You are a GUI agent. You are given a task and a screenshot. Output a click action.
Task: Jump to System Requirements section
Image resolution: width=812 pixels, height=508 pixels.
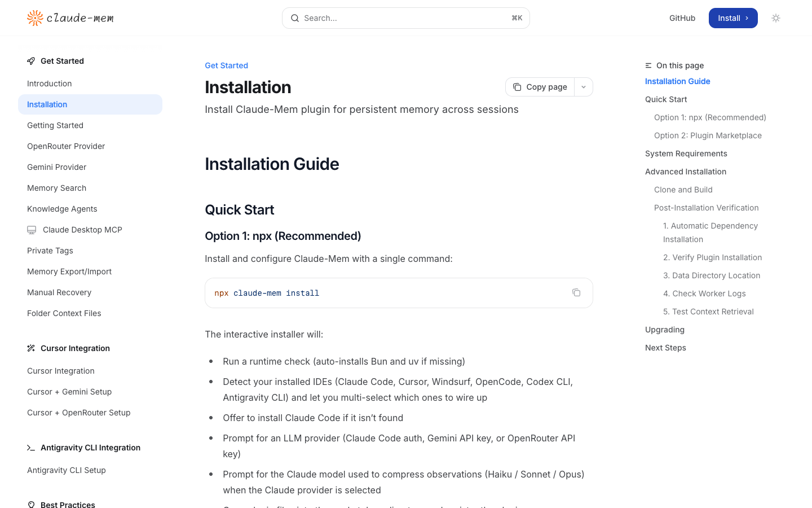click(x=686, y=154)
